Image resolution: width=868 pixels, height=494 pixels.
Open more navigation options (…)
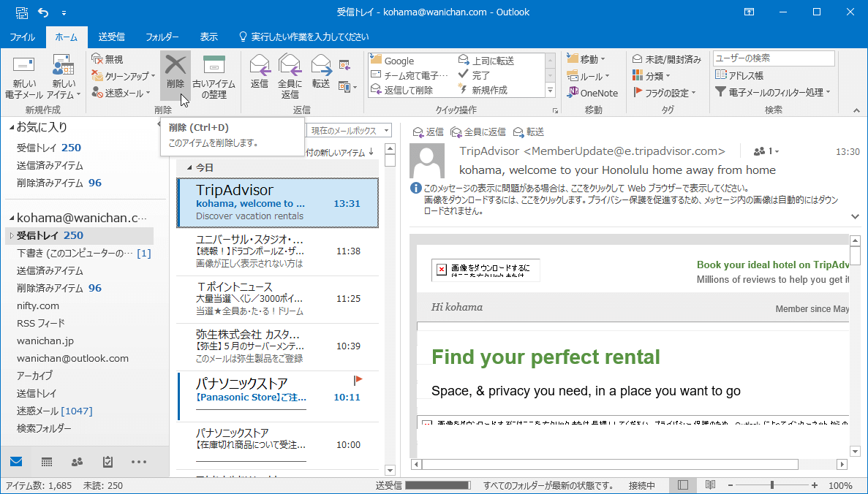point(138,461)
